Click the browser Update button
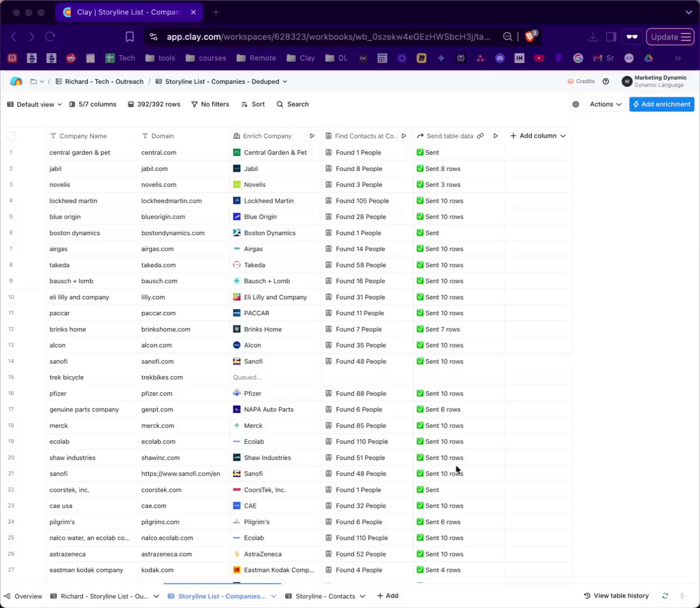The height and width of the screenshot is (608, 700). 670,37
